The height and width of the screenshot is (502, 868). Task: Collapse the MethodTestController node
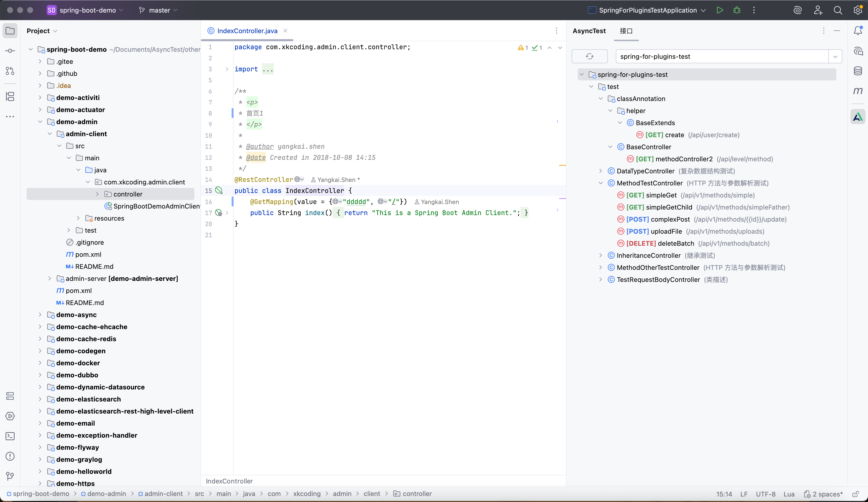click(x=601, y=183)
